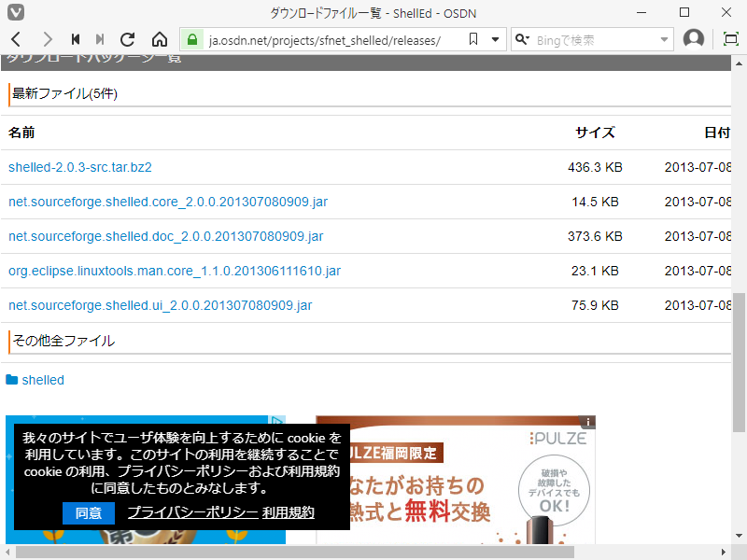Expand the search field history dropdown
The height and width of the screenshot is (560, 747).
click(x=666, y=39)
